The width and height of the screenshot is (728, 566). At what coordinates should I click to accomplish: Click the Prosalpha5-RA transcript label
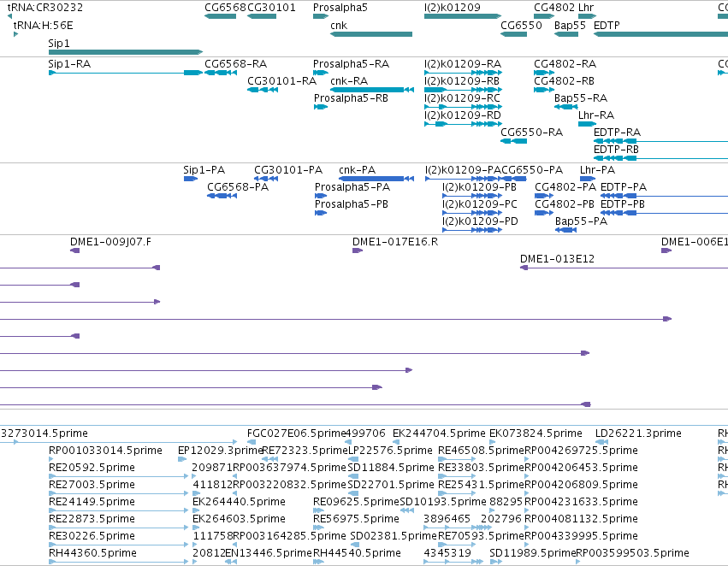tap(351, 63)
